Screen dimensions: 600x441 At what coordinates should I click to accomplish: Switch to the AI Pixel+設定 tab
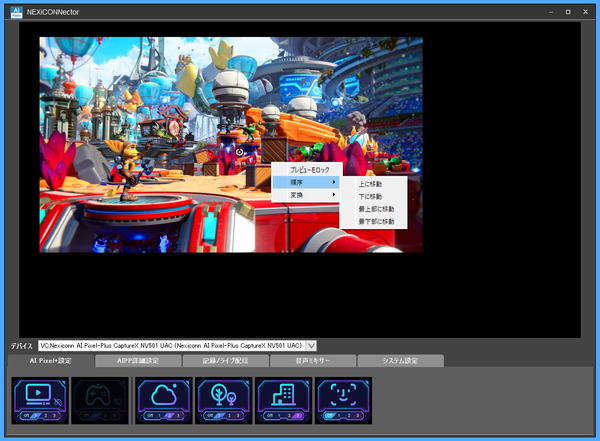51,361
